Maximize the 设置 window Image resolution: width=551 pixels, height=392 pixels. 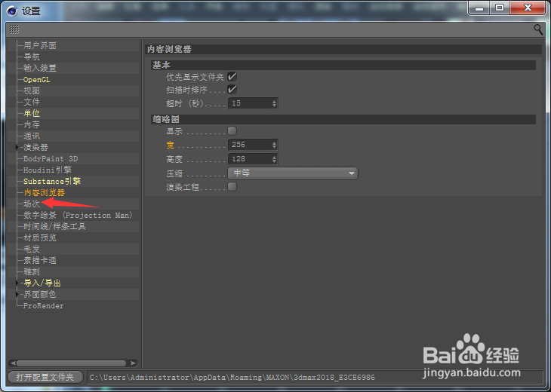[x=500, y=8]
